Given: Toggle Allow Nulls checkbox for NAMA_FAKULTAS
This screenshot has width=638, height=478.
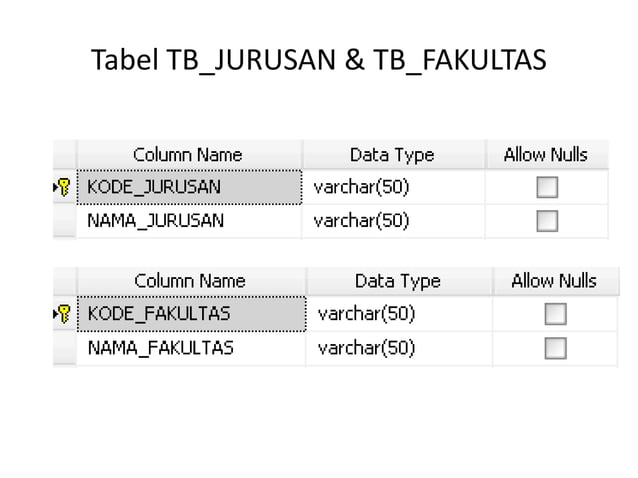Looking at the screenshot, I should [x=555, y=348].
